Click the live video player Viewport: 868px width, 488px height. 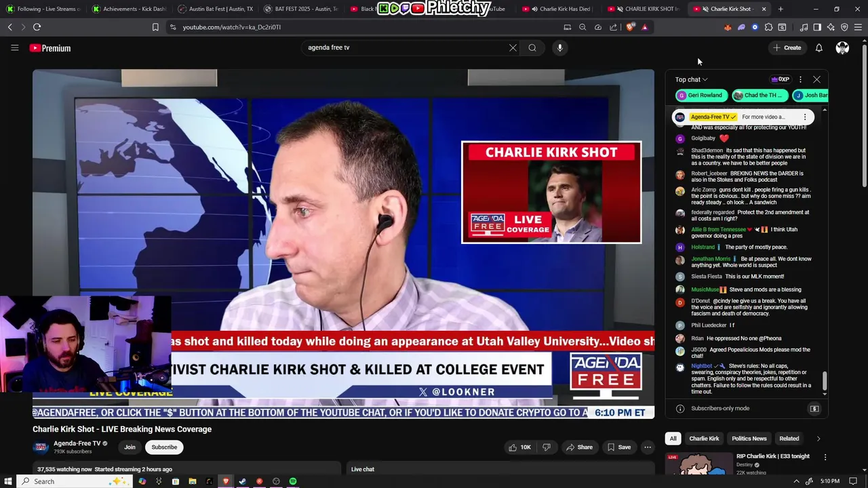pos(343,244)
